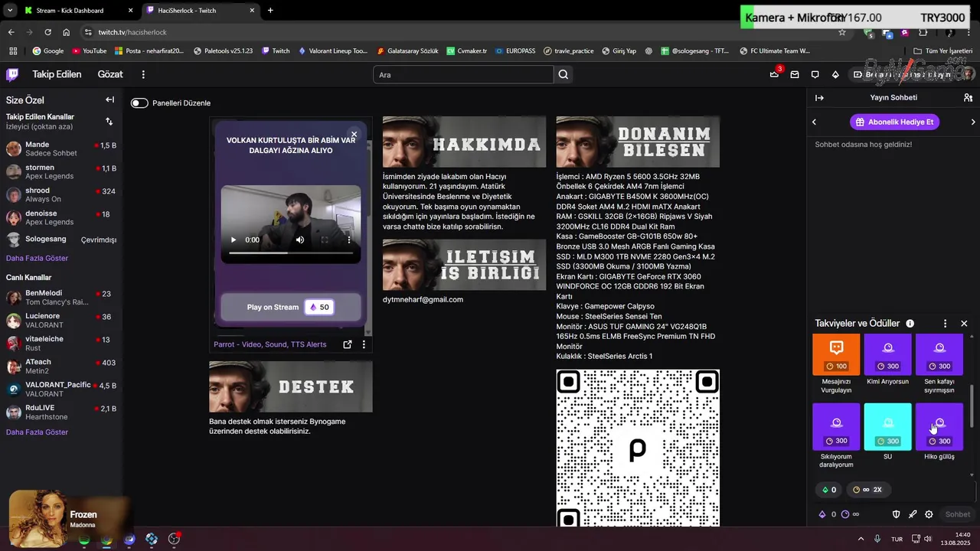Image resolution: width=980 pixels, height=551 pixels.
Task: Go to Takip Edilen page
Action: pos(57,74)
